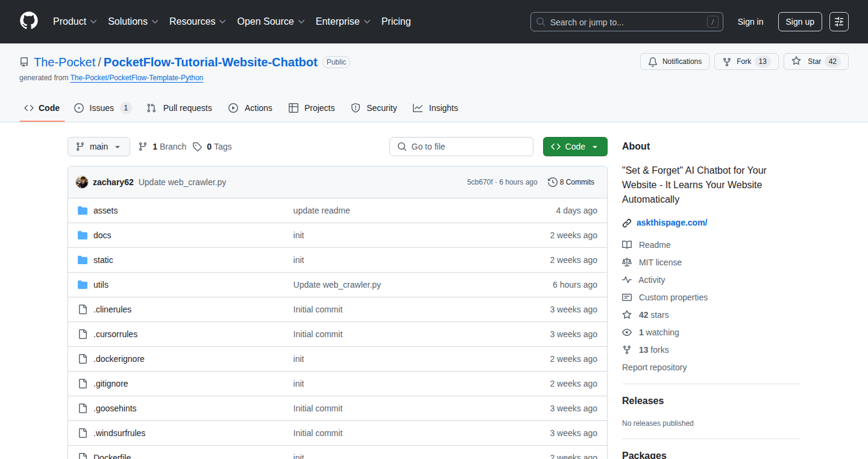Open the Security tab
The image size is (868, 459).
point(374,108)
